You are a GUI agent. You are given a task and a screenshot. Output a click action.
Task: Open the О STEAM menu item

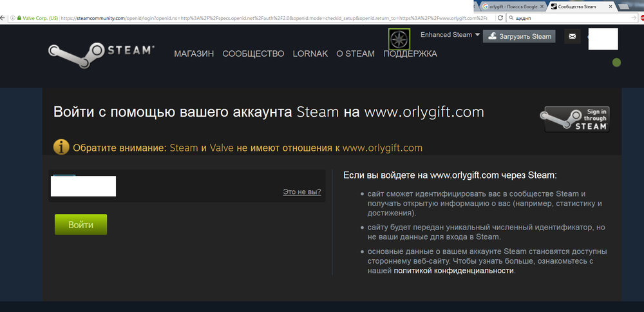click(355, 54)
